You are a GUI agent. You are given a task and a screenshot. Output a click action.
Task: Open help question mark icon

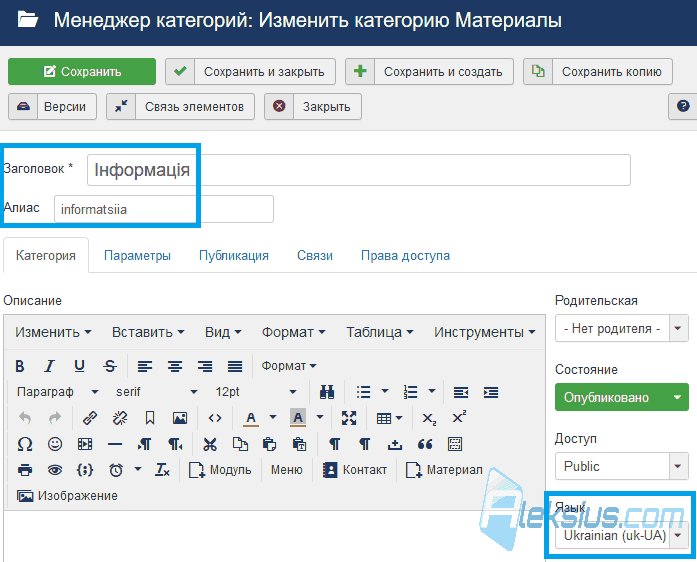click(x=683, y=106)
